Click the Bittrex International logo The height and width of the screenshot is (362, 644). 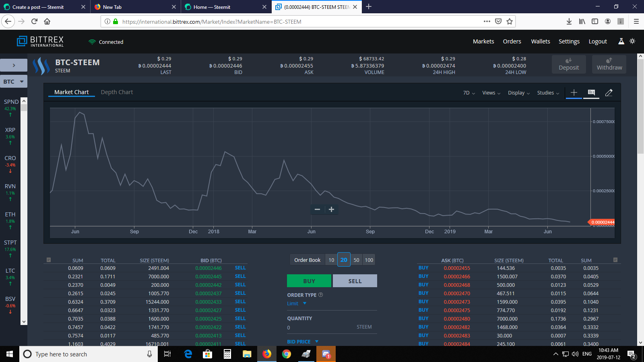click(40, 41)
